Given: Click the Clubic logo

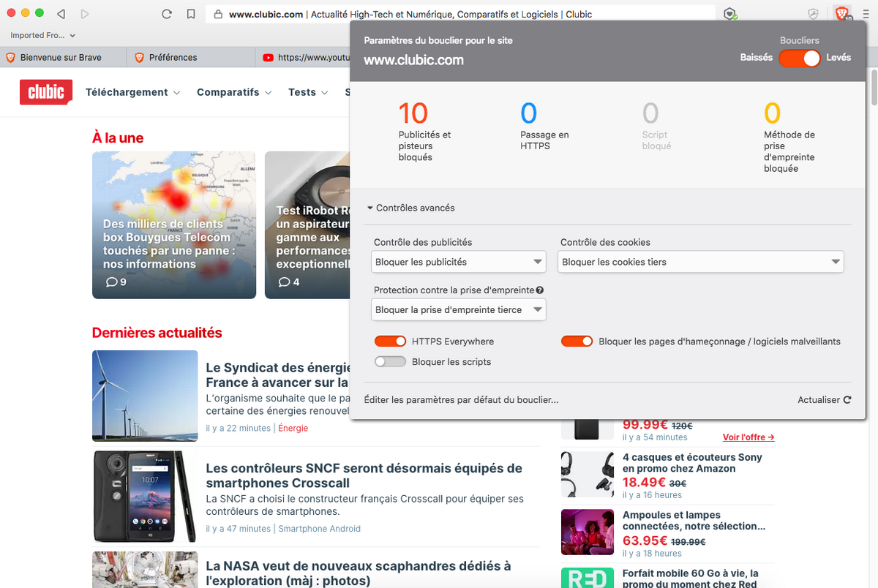Looking at the screenshot, I should [46, 92].
